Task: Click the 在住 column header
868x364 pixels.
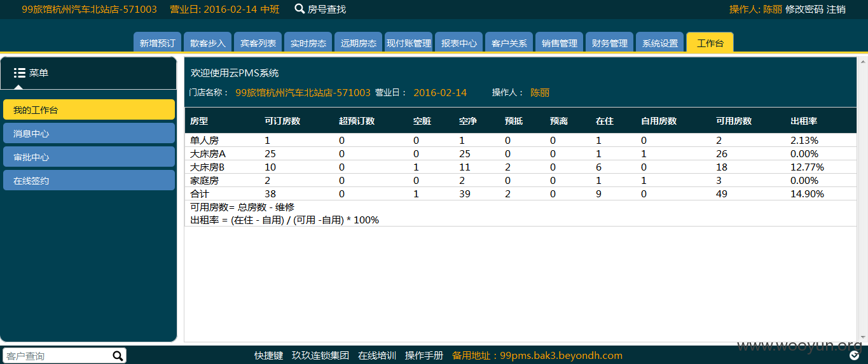Action: [605, 120]
